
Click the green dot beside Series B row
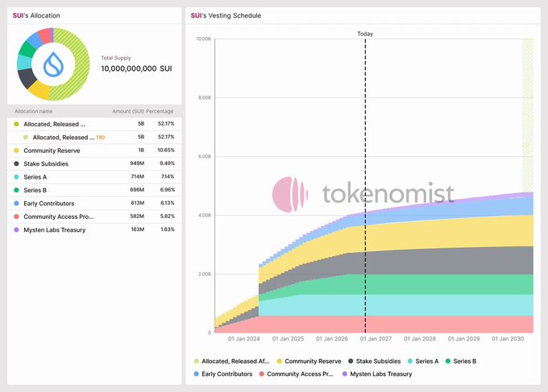coord(16,190)
